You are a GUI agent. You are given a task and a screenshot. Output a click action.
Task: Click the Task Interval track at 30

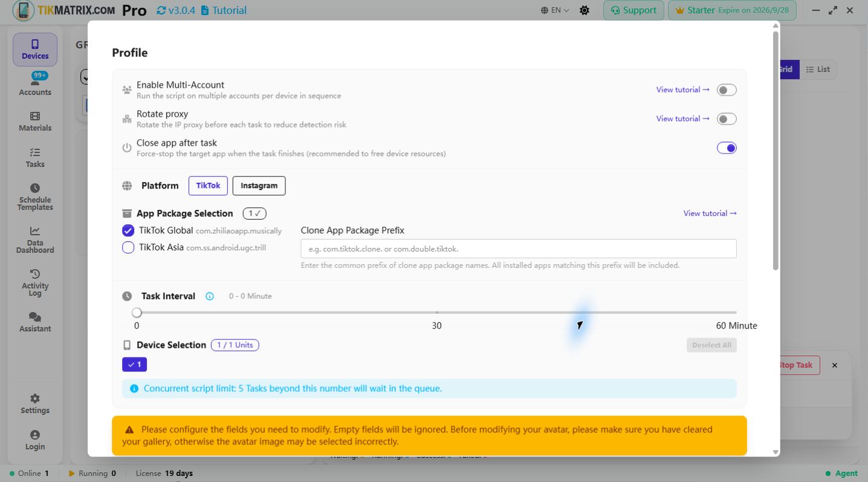[436, 313]
